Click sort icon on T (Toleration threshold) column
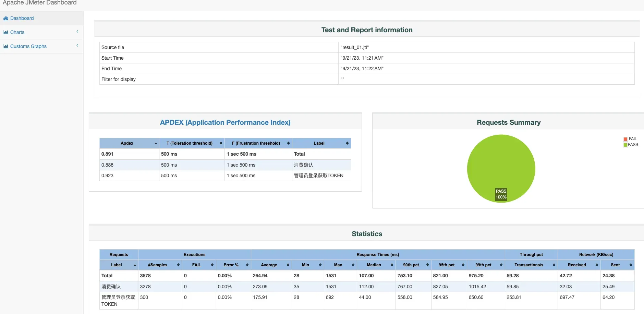The width and height of the screenshot is (644, 314). [x=221, y=143]
